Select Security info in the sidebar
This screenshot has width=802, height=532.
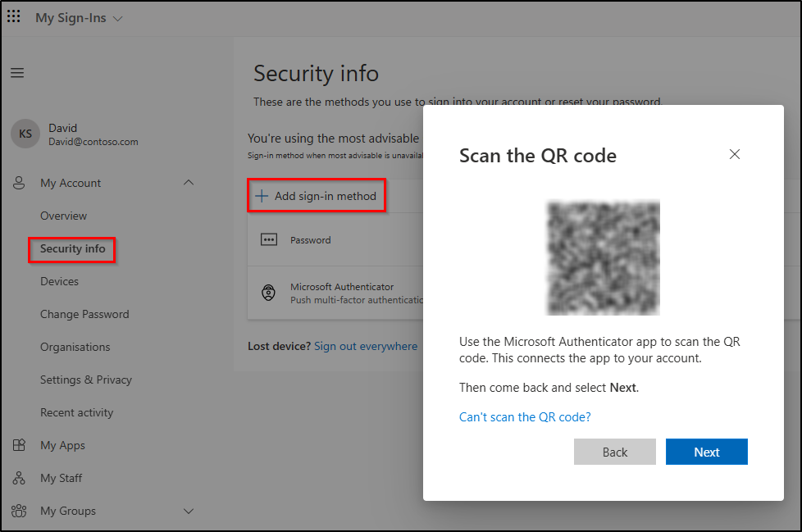(71, 250)
